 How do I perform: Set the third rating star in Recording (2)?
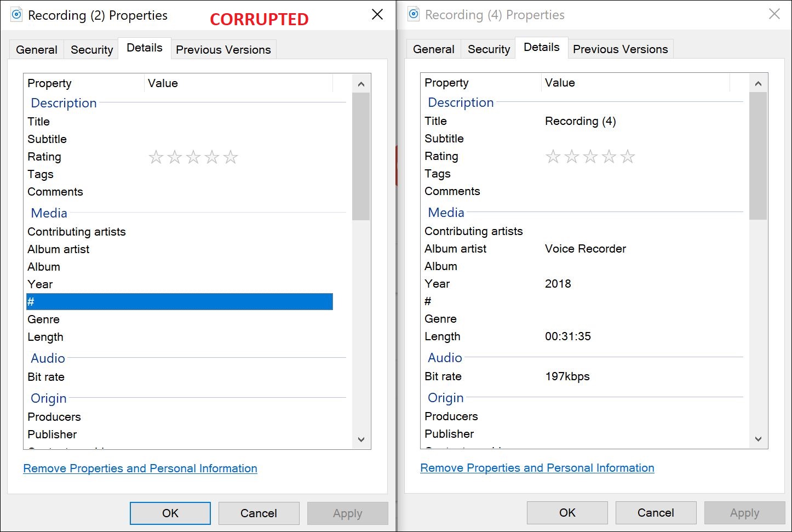[193, 157]
